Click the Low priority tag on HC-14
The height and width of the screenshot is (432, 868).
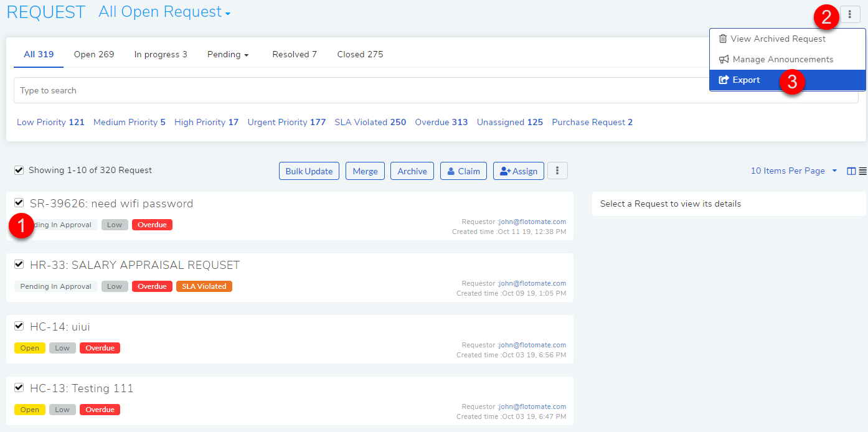pyautogui.click(x=62, y=348)
